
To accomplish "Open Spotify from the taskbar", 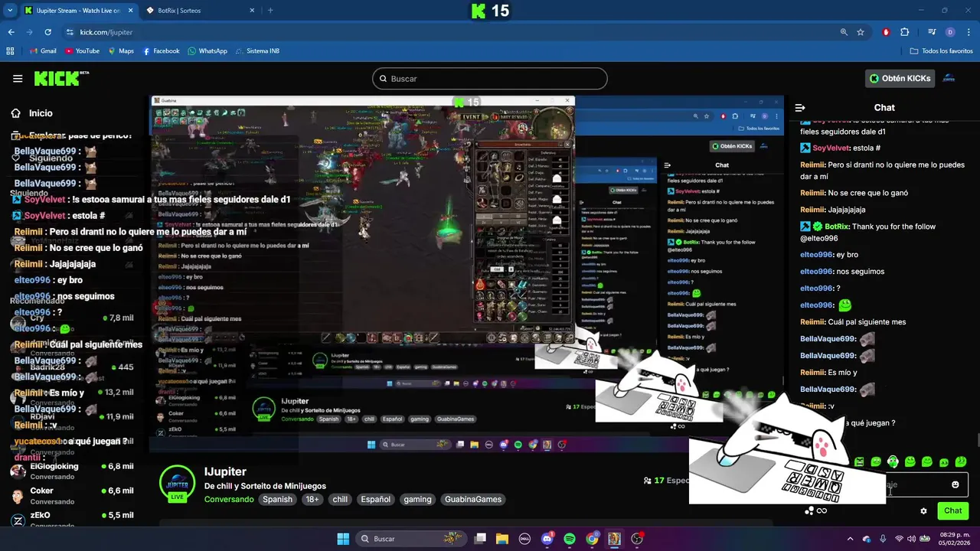I will click(x=570, y=539).
